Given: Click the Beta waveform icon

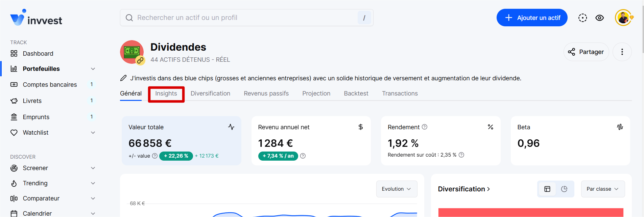Looking at the screenshot, I should pyautogui.click(x=620, y=127).
